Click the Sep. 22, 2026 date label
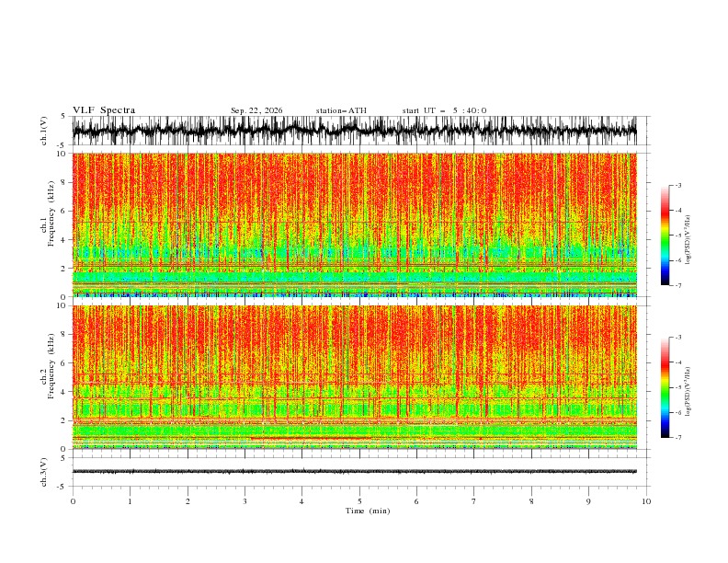The height and width of the screenshot is (563, 728). (x=256, y=110)
